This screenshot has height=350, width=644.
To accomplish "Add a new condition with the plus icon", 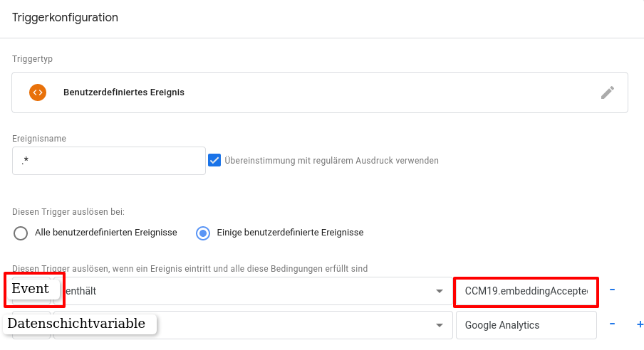I will tap(639, 324).
